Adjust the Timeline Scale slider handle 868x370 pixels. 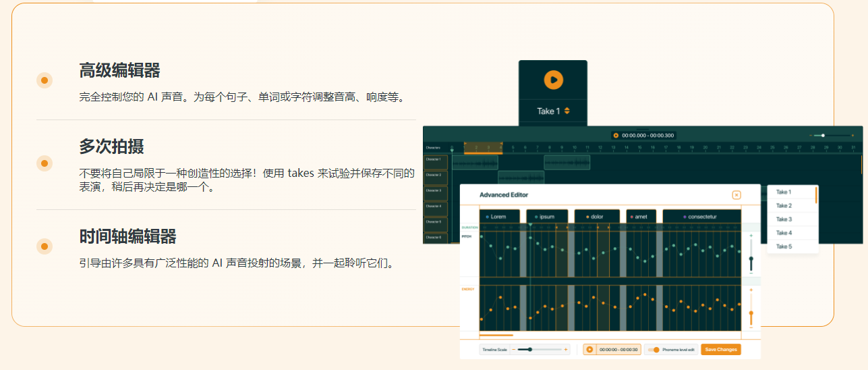coord(530,350)
